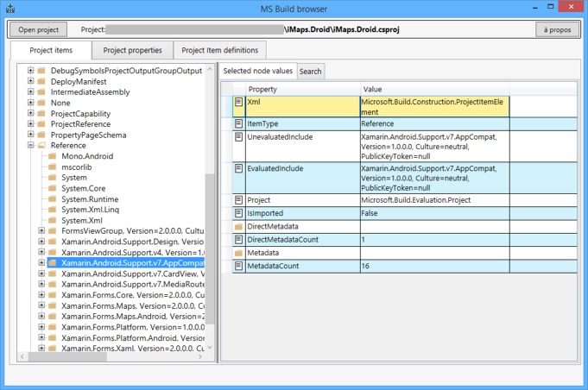Image resolution: width=588 pixels, height=390 pixels.
Task: Select Xamarin.Forms.Maps.Android tree item
Action: coord(133,317)
